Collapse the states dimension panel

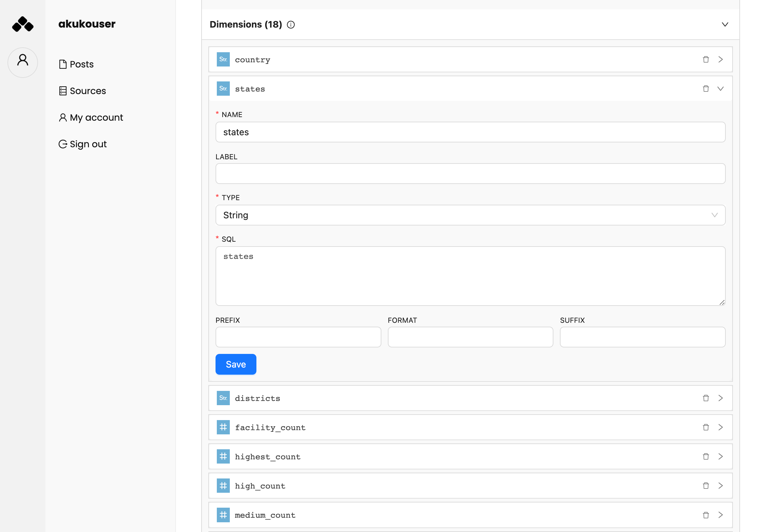(720, 89)
